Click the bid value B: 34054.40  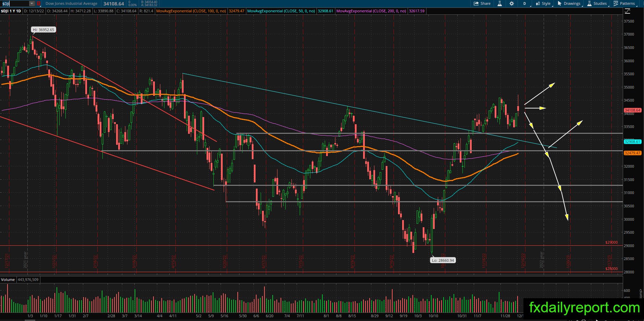(149, 2)
